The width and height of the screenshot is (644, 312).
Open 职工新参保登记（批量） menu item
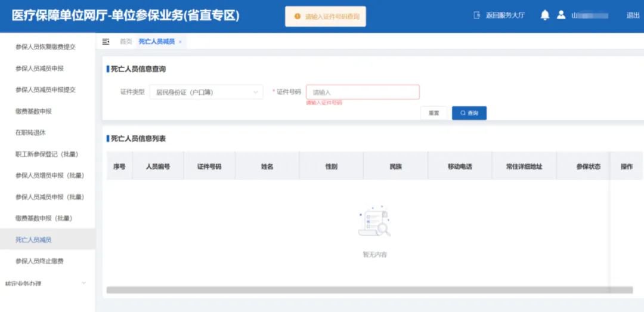47,154
